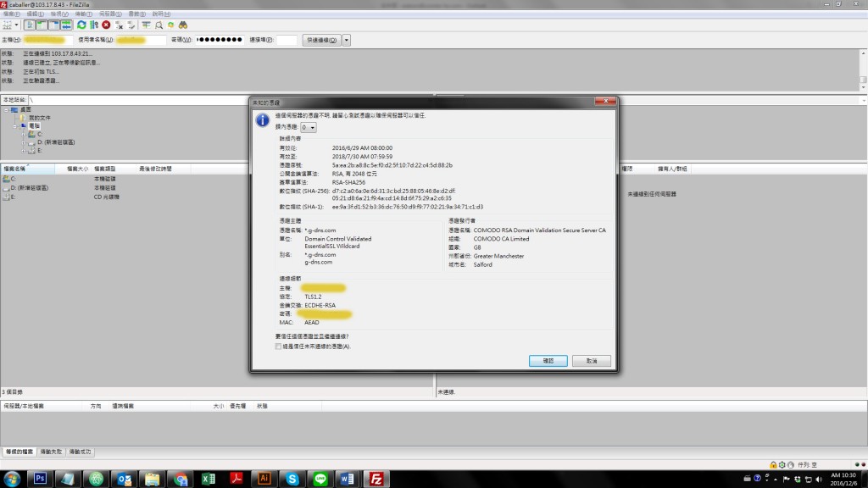Sort local files by 檔案類型 column
868x488 pixels.
(113, 169)
